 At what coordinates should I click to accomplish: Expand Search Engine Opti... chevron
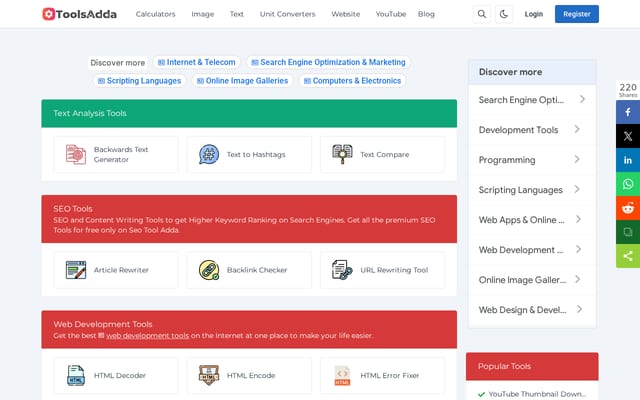point(582,99)
